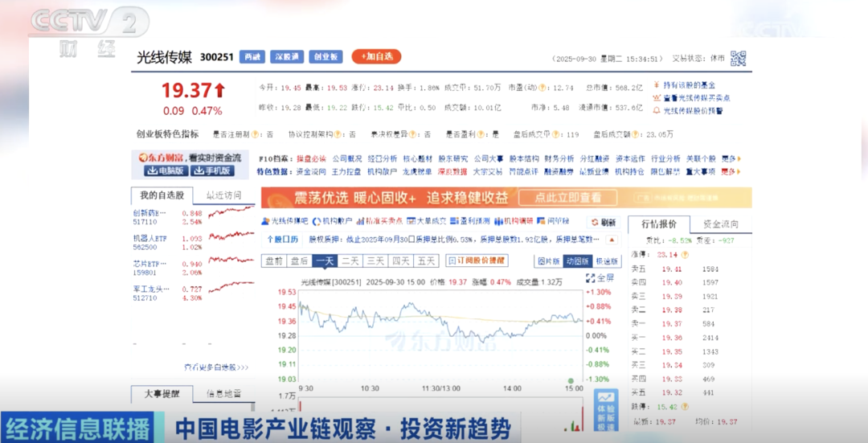868x443 pixels.
Task: Switch to 信息地雷 tab
Action: click(223, 394)
